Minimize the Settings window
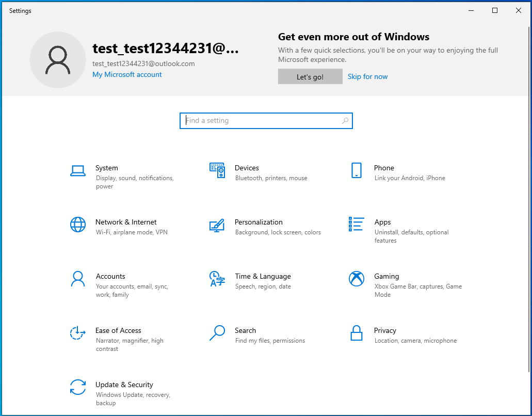Viewport: 532px width, 416px height. pos(471,10)
